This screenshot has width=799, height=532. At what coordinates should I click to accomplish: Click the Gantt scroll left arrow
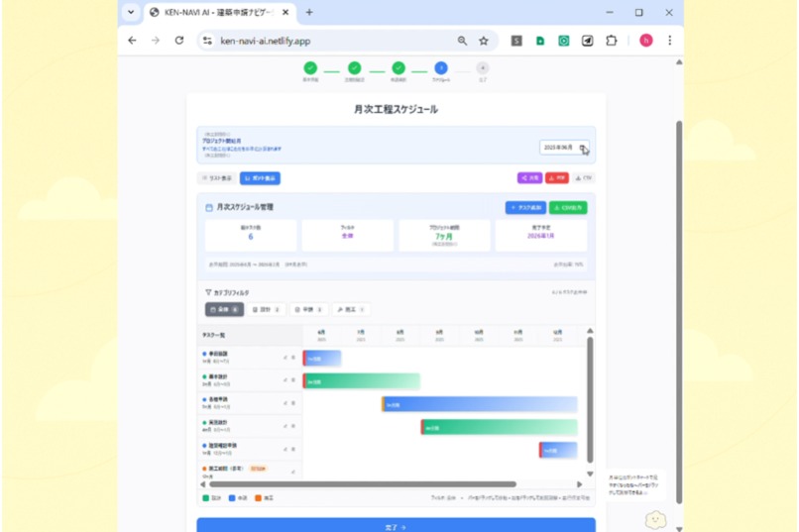click(203, 484)
